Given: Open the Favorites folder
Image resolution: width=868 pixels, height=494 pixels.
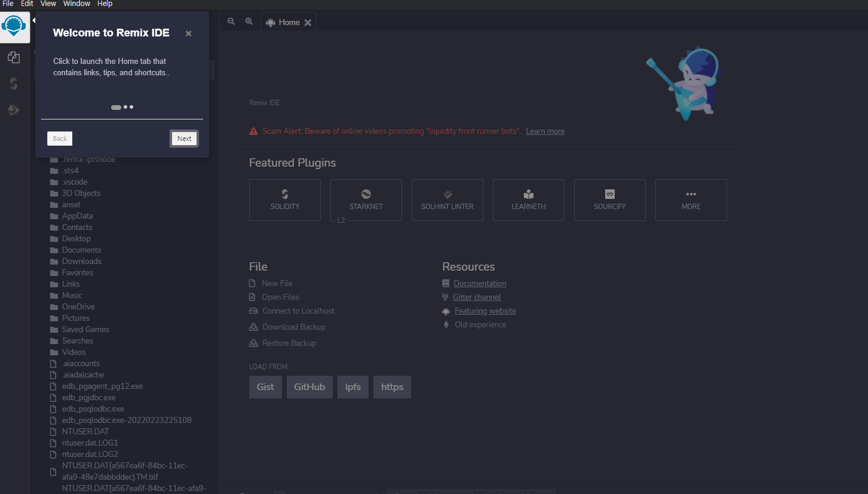Looking at the screenshot, I should (77, 273).
